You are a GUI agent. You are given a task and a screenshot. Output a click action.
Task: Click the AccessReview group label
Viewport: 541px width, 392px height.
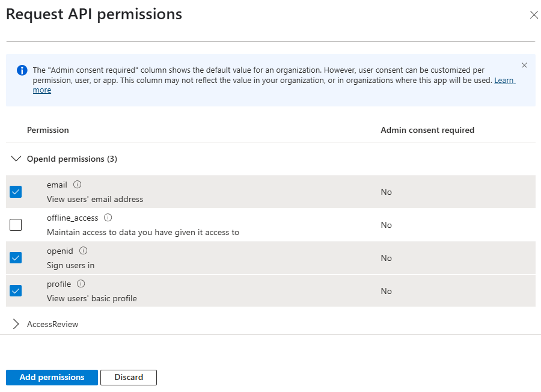coord(53,325)
